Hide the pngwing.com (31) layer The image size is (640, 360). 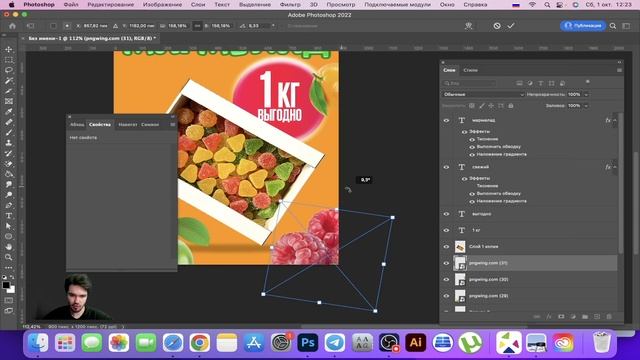click(x=446, y=263)
